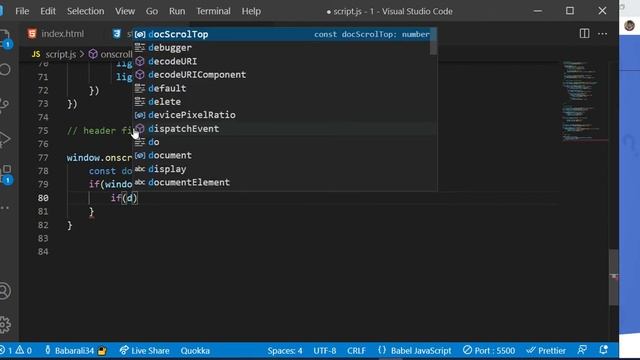Show additional activity bar views ellipsis
Screen dimensions: 640x360
coord(5,208)
